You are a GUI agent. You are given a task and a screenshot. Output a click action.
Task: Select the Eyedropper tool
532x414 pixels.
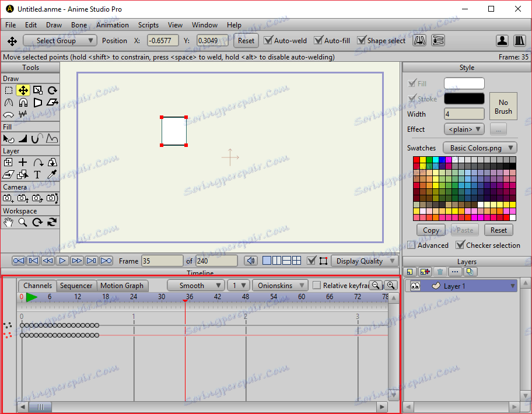52,174
